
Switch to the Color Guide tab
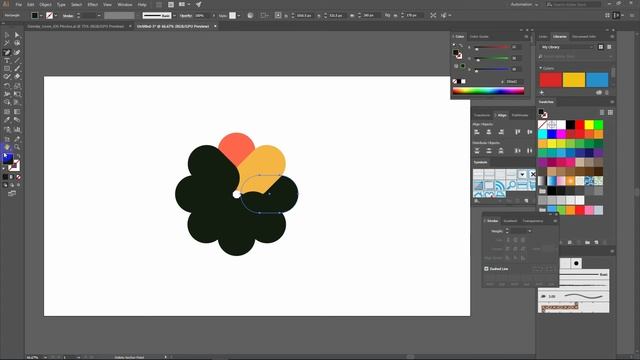(x=479, y=36)
